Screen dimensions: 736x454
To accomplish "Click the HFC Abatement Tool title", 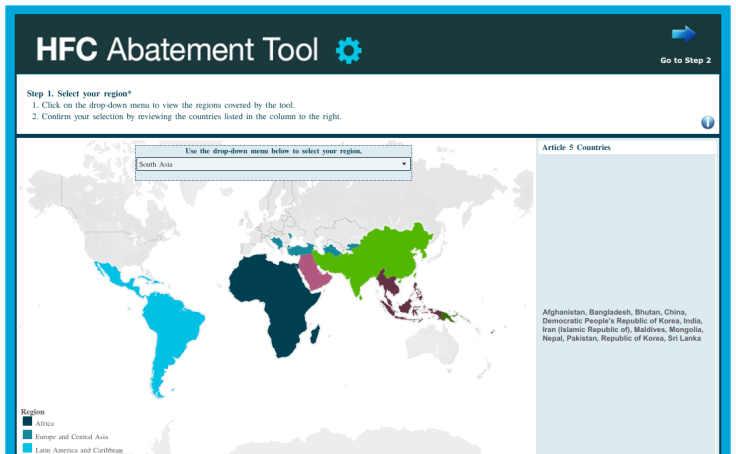I will tap(177, 49).
